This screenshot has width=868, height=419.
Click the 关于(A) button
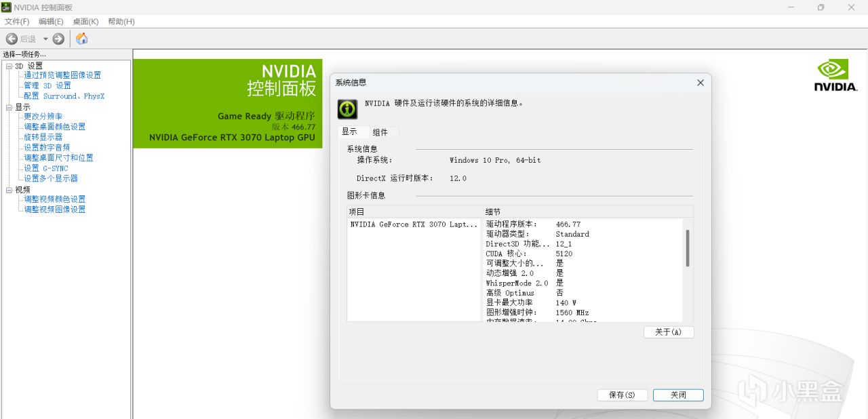pyautogui.click(x=669, y=332)
